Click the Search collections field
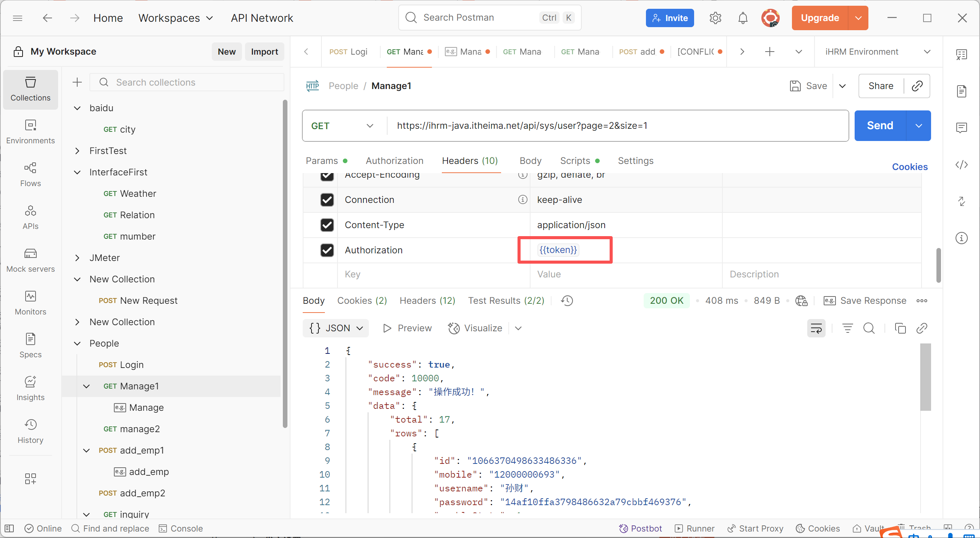This screenshot has height=538, width=980. [187, 83]
